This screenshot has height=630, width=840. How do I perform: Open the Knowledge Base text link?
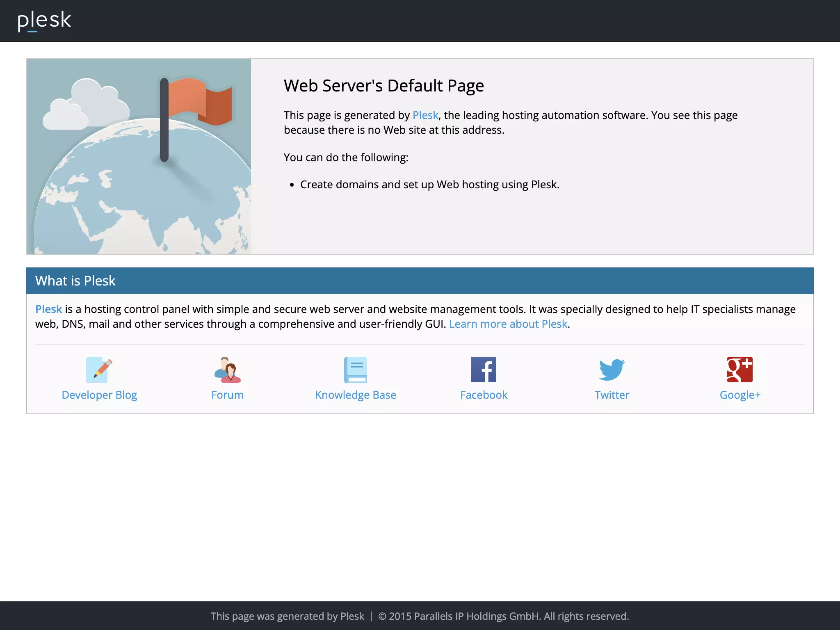coord(356,395)
